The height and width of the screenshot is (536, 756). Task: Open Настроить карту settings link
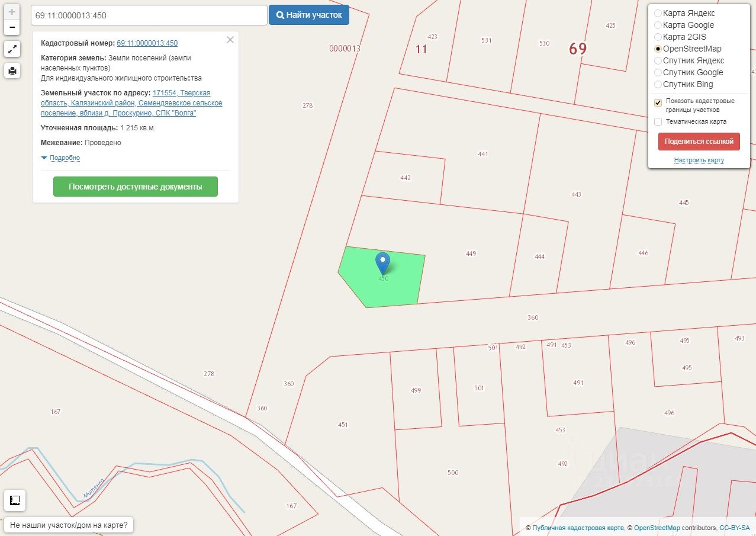[699, 161]
